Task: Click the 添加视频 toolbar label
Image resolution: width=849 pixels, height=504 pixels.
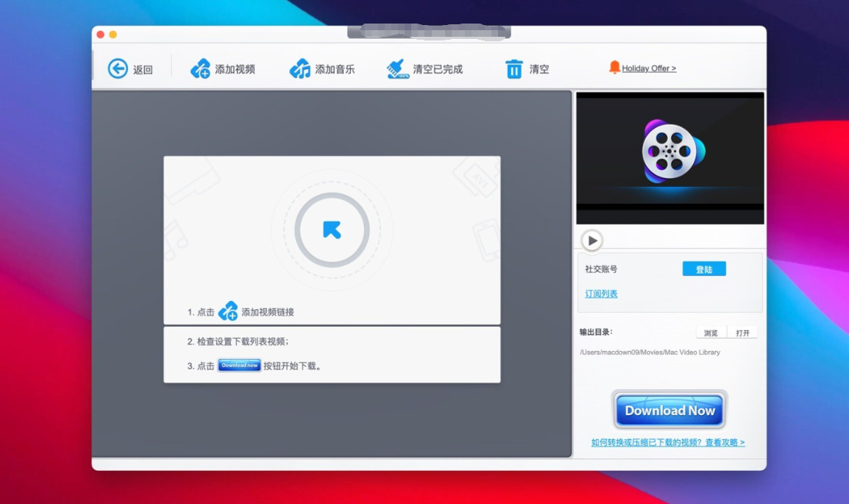Action: [x=235, y=69]
